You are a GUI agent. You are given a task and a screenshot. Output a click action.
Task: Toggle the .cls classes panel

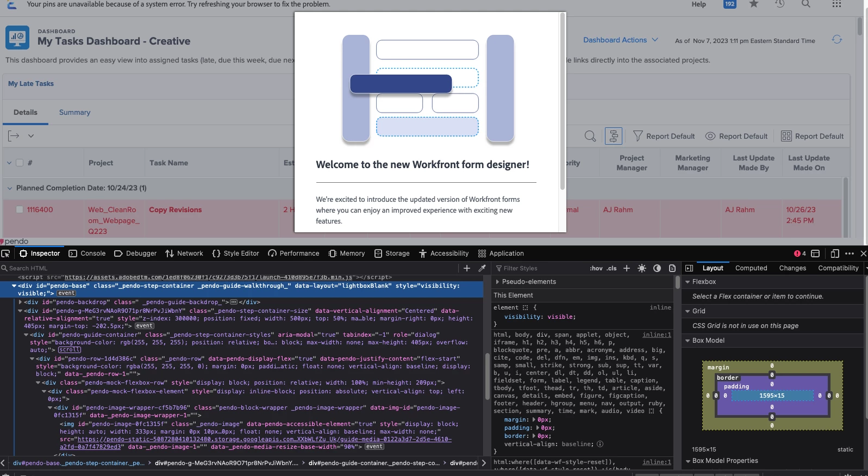coord(612,268)
